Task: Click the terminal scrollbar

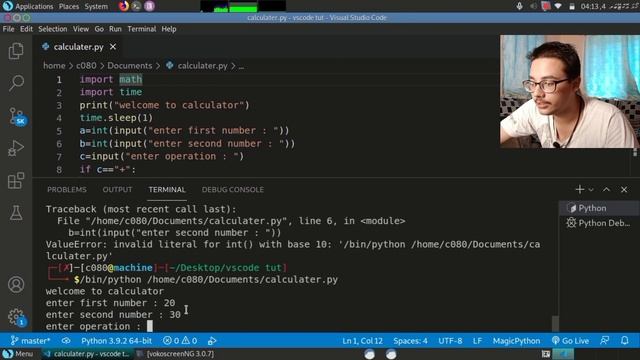Action: coord(555,323)
